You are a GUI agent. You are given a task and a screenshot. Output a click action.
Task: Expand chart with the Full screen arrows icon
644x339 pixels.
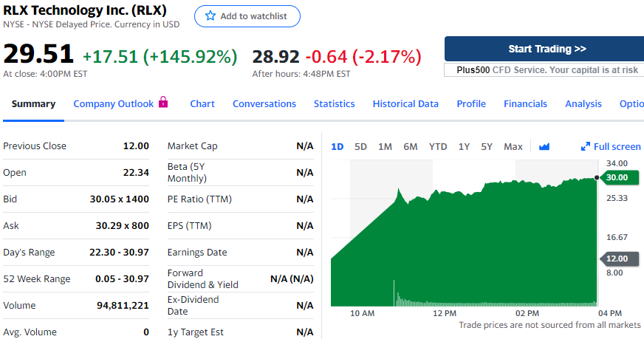click(586, 146)
